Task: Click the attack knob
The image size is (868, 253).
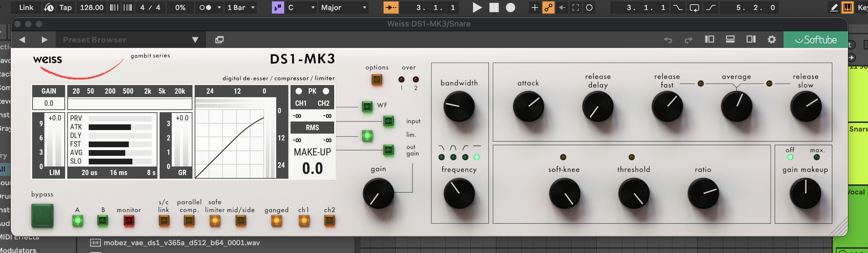Action: click(x=528, y=106)
